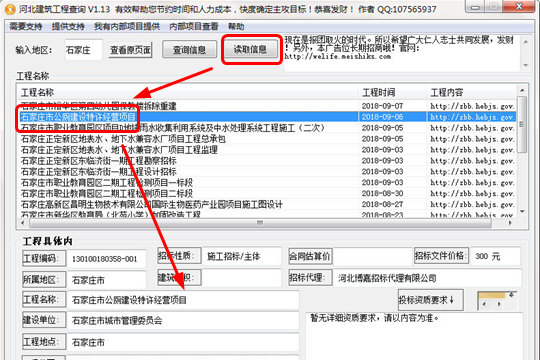Click the small tab right arrow
The width and height of the screenshot is (540, 360).
click(x=500, y=305)
